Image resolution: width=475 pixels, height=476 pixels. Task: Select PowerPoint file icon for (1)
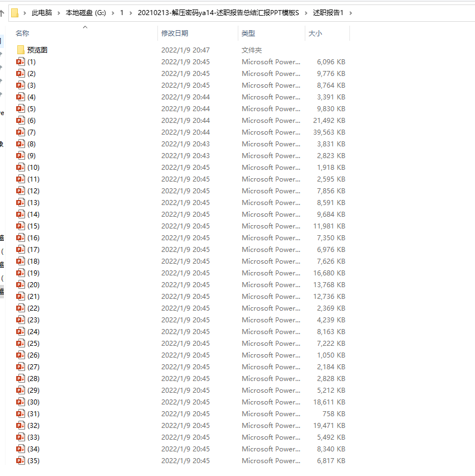tap(21, 61)
